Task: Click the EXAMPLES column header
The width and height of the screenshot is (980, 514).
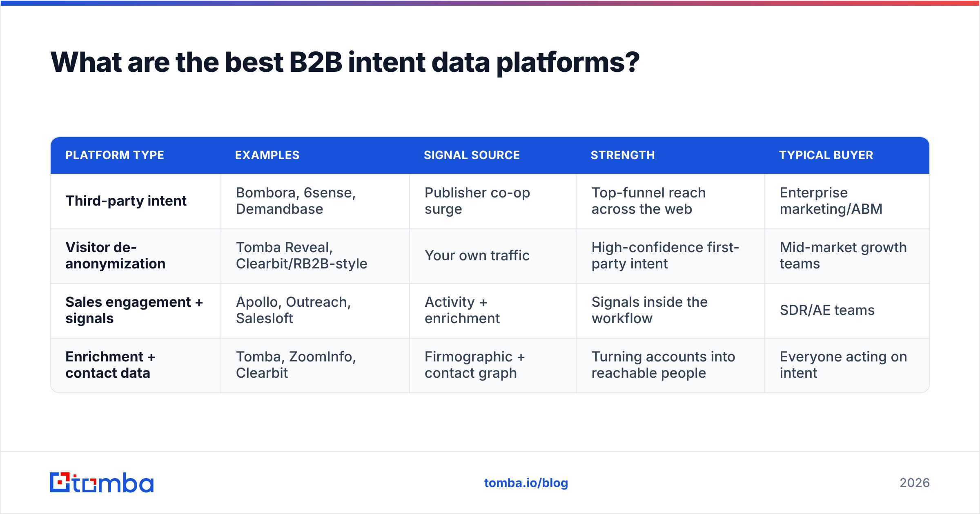Action: [x=267, y=155]
